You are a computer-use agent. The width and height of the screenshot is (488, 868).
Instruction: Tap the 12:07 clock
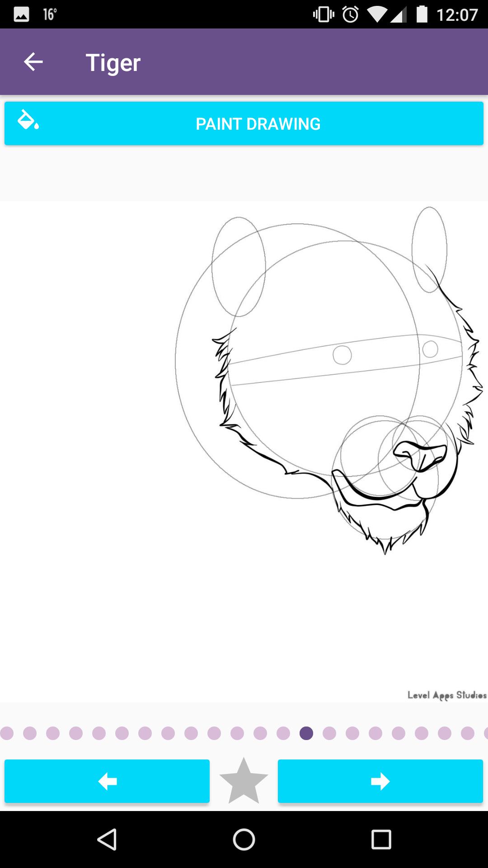point(457,15)
